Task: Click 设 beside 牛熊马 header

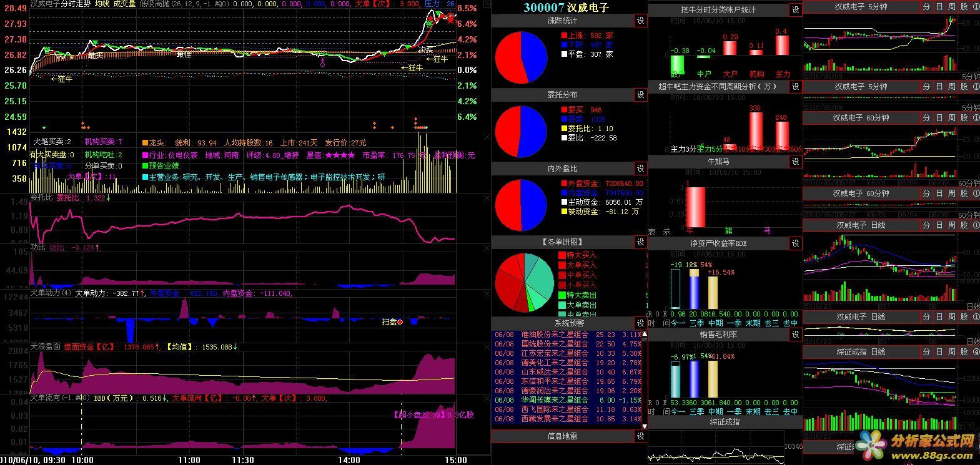Action: (x=795, y=162)
